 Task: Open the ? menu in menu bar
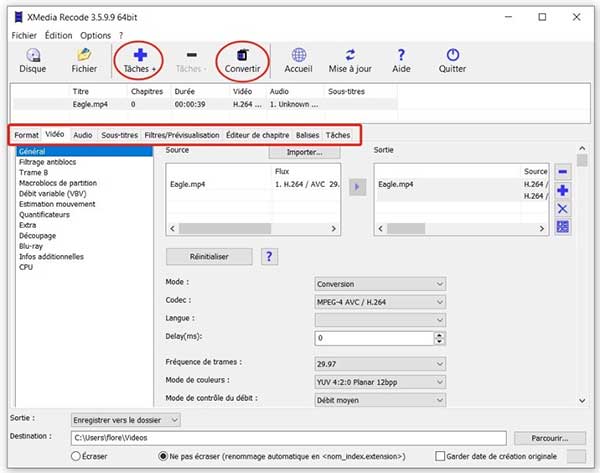pyautogui.click(x=121, y=36)
